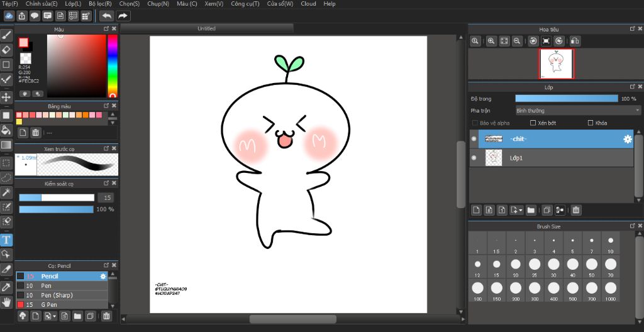644x332 pixels.
Task: Open the Công cụ(T) menu
Action: point(245,4)
